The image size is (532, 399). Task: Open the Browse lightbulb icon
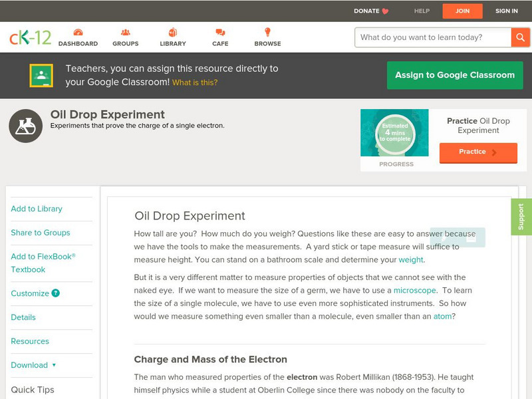pos(267,33)
